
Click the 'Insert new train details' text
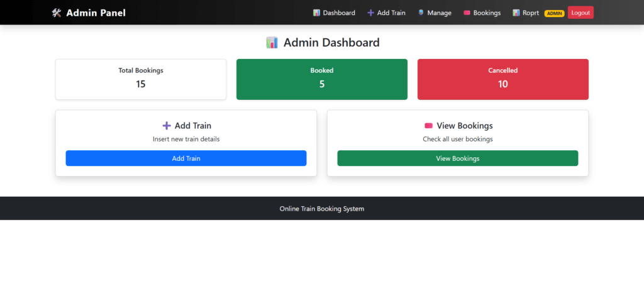point(186,139)
